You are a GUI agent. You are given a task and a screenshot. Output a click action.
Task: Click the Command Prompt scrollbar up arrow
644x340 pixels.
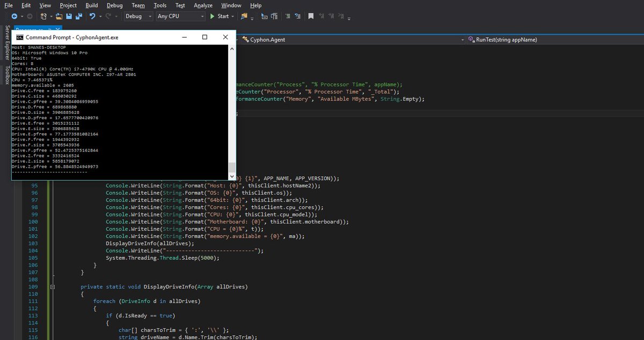pos(232,49)
